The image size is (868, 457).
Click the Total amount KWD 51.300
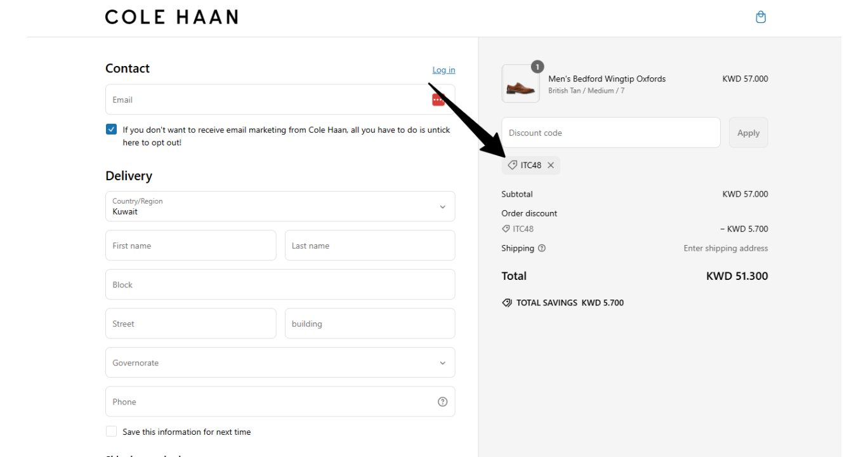737,276
